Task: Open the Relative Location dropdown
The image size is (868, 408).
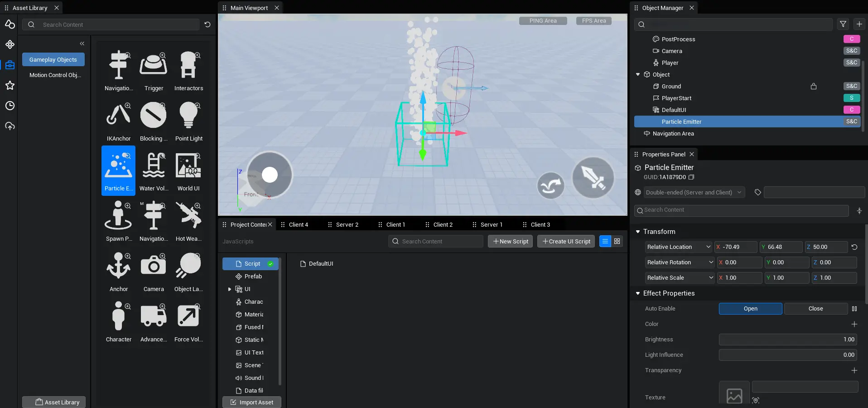Action: (678, 247)
